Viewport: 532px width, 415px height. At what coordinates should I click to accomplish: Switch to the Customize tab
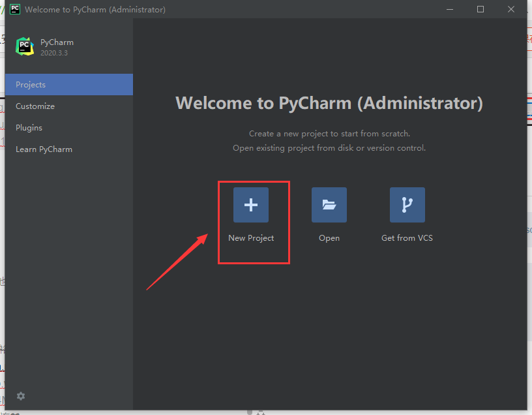[x=69, y=106]
